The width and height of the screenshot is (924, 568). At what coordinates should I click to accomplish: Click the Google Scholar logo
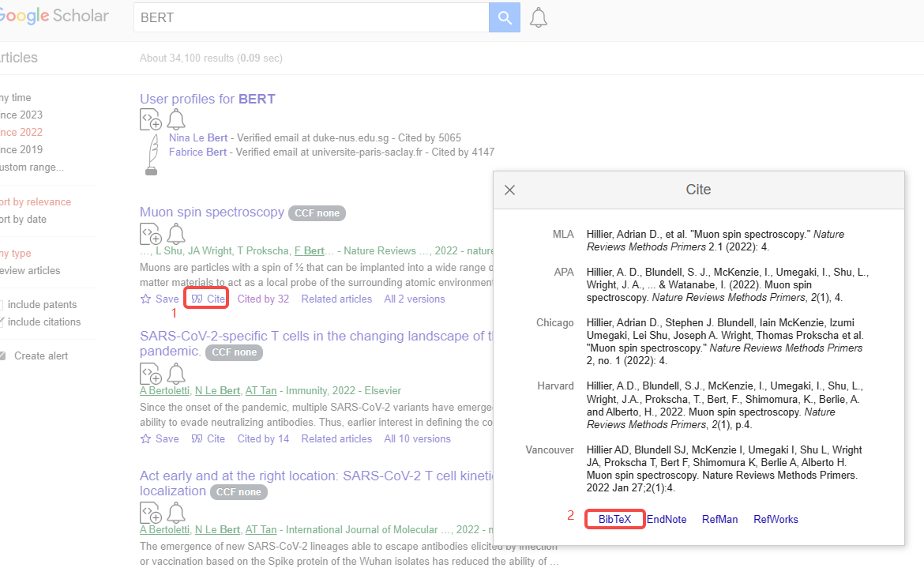[54, 15]
